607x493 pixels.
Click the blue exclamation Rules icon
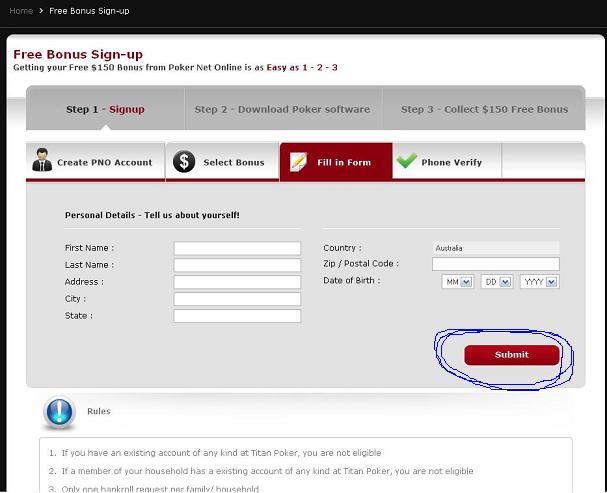click(x=59, y=413)
